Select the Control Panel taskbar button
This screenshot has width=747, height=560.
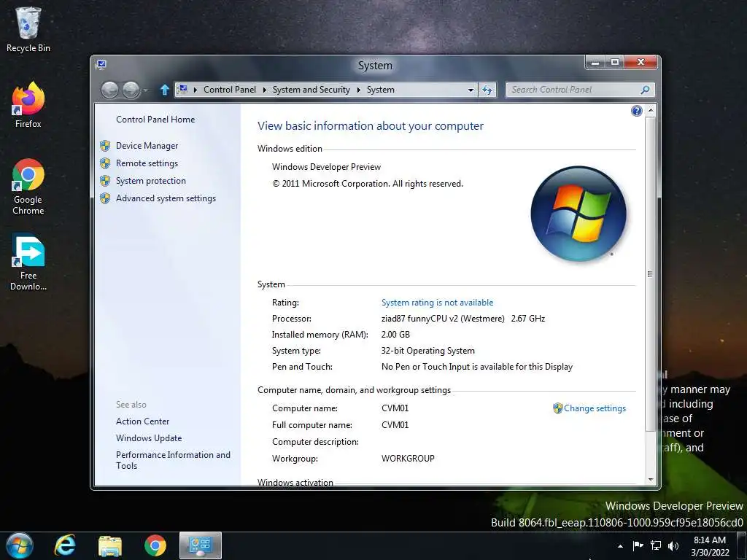200,545
